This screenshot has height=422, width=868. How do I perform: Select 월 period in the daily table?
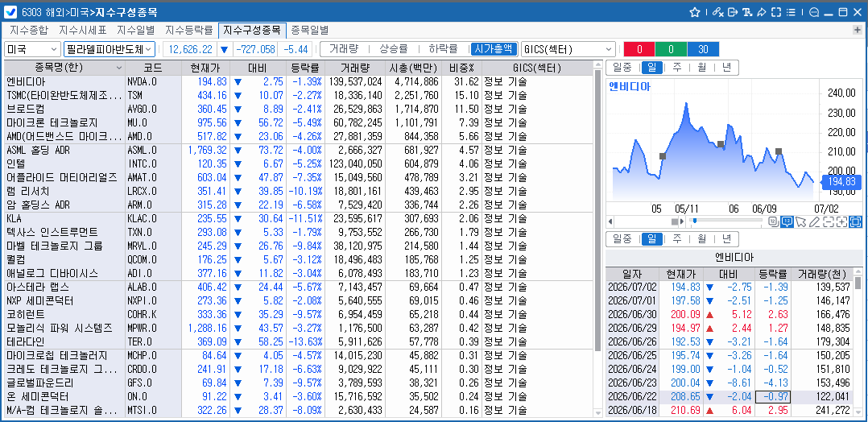point(702,239)
